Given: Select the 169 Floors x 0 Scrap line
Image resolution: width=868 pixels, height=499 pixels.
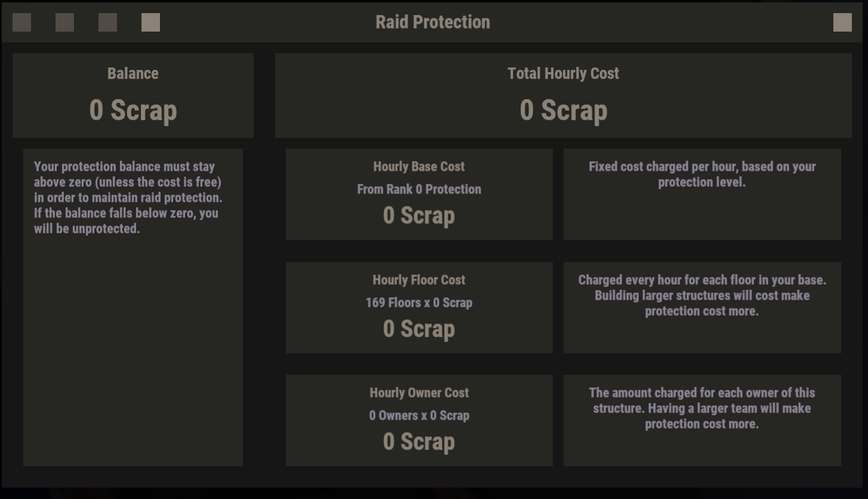Looking at the screenshot, I should point(419,303).
